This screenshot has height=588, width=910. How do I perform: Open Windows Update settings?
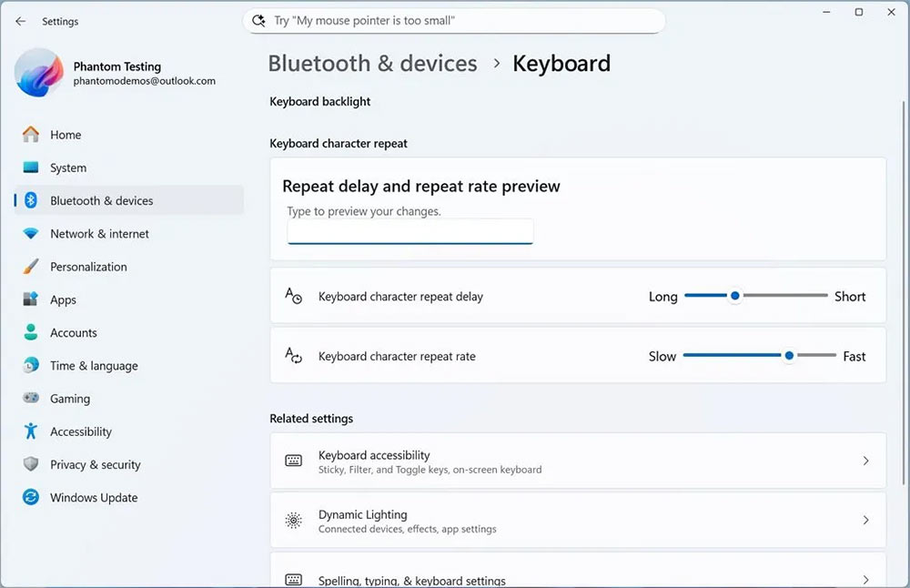tap(94, 497)
